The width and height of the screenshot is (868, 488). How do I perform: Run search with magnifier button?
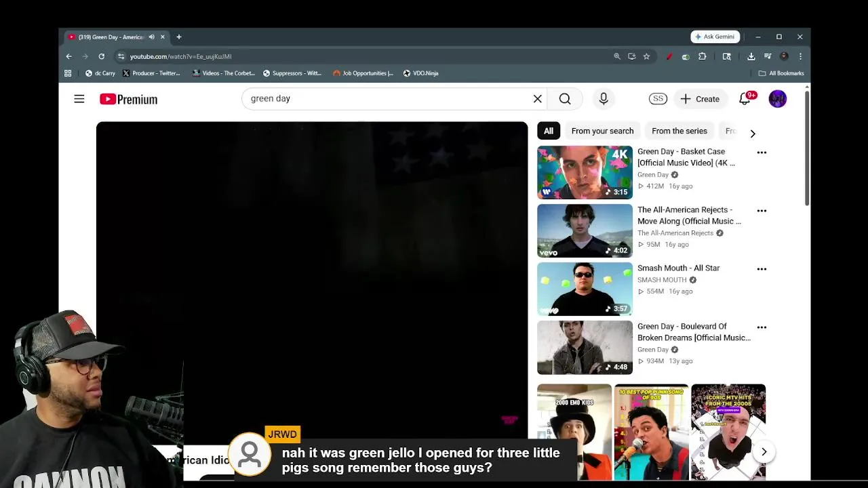pyautogui.click(x=565, y=99)
